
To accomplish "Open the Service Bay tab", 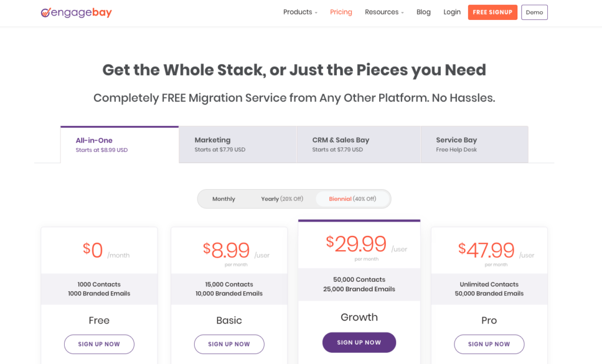I will point(474,144).
